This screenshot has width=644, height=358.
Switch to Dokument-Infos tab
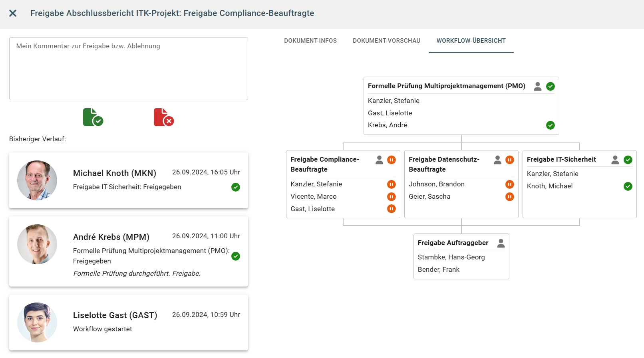[x=310, y=41]
